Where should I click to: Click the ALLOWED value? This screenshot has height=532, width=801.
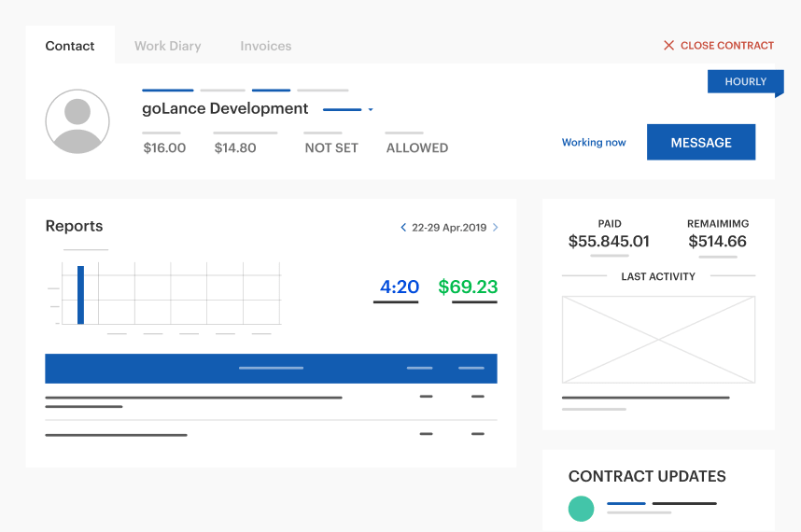pyautogui.click(x=417, y=148)
